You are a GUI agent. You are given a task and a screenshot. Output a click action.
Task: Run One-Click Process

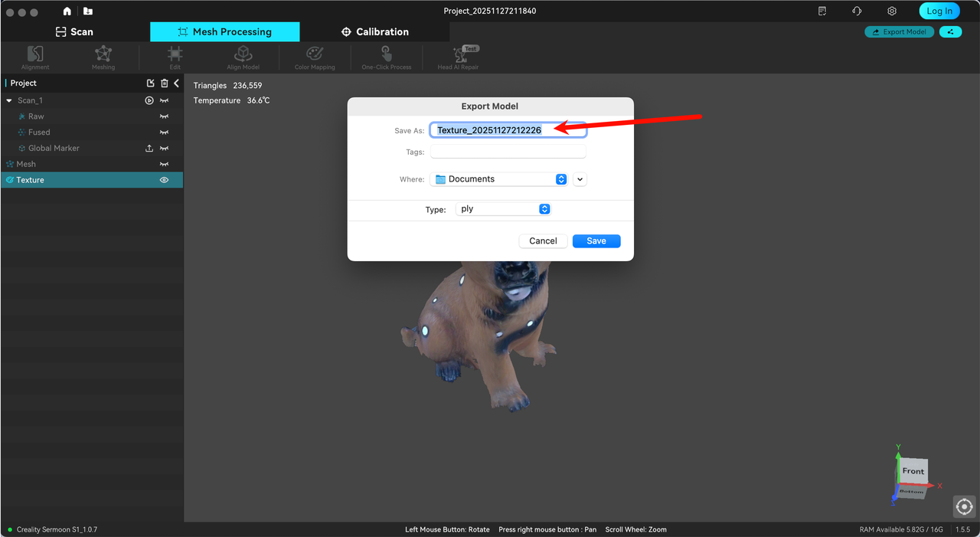(386, 57)
